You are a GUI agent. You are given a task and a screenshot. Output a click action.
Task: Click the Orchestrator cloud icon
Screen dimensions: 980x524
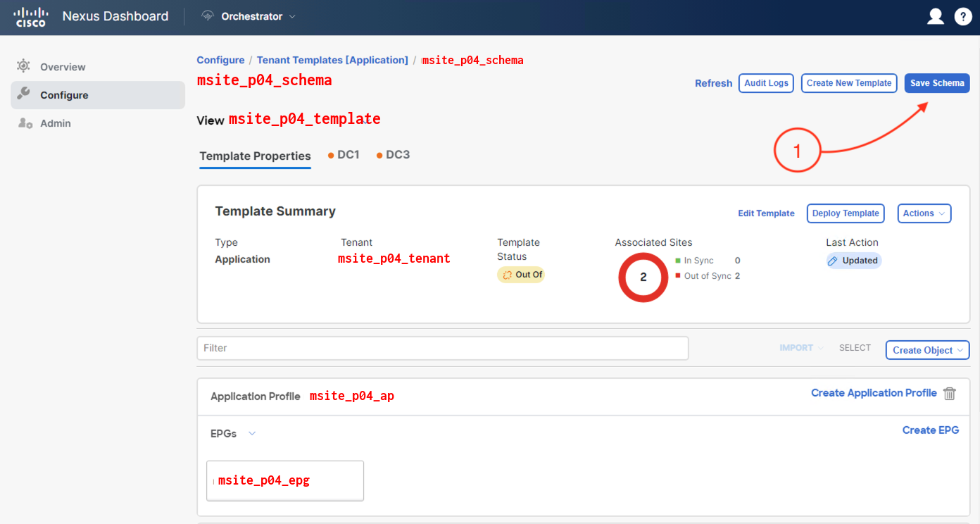(208, 16)
